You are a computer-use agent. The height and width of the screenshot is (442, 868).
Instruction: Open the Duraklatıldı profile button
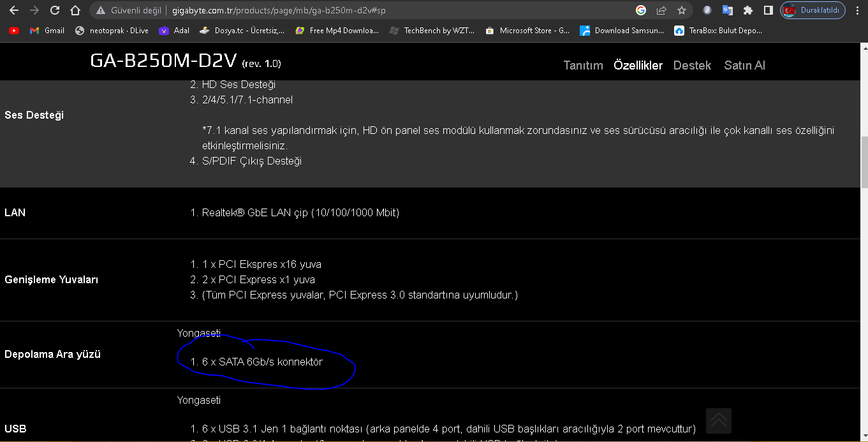(813, 10)
